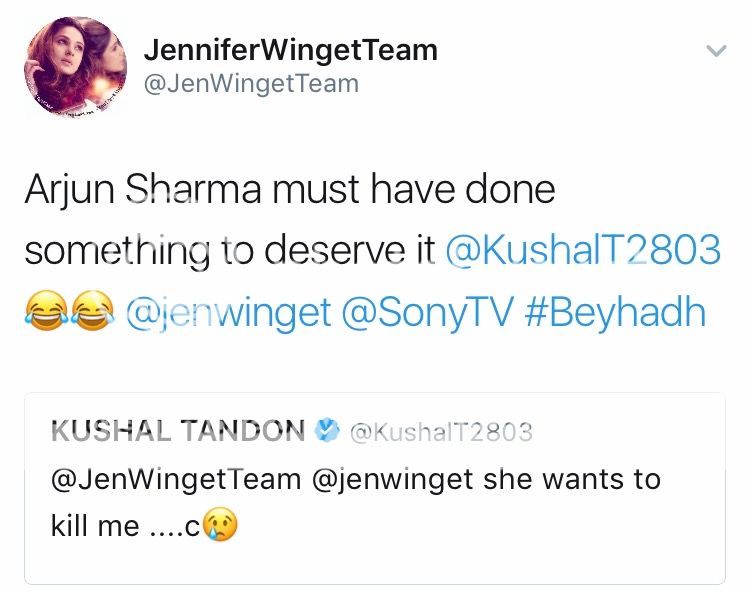Click the crying face emoji in the quoted tweet

(x=220, y=526)
